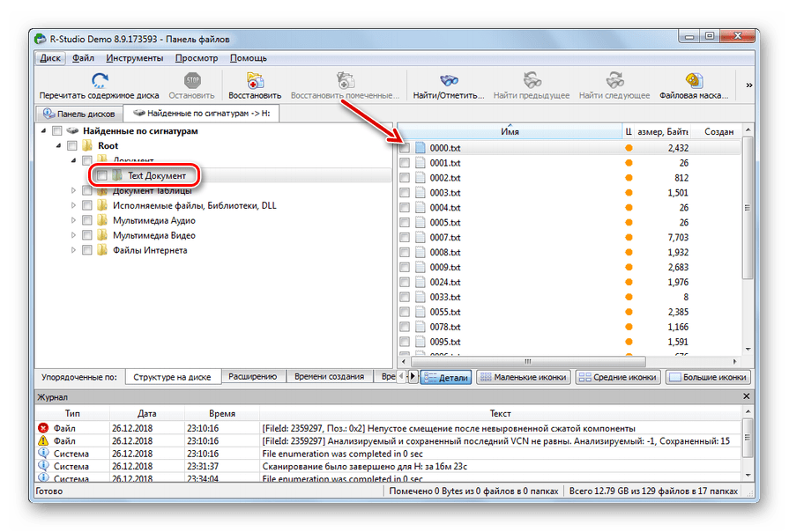Enable checkbox for Мультимедиа Аудио folder
789x532 pixels.
click(x=87, y=221)
